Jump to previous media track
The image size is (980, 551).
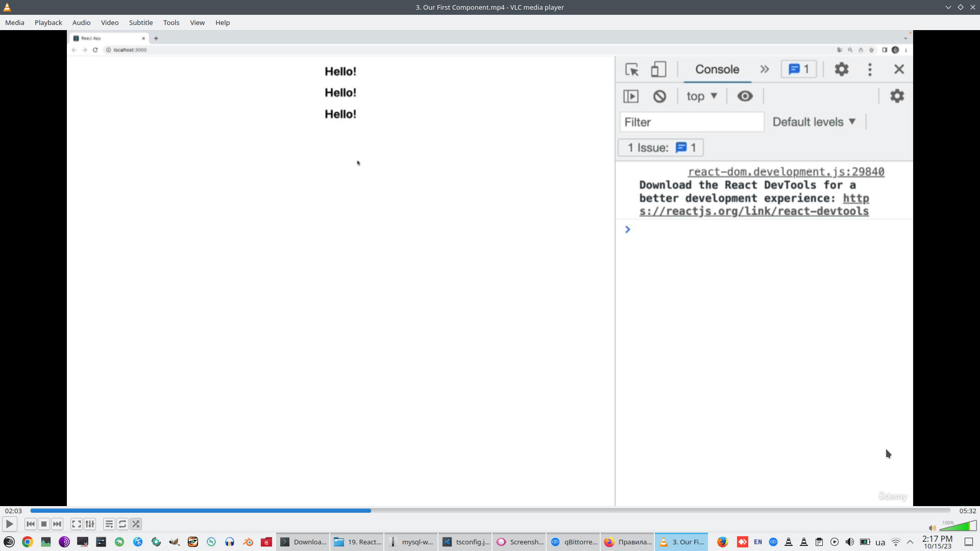(x=31, y=524)
